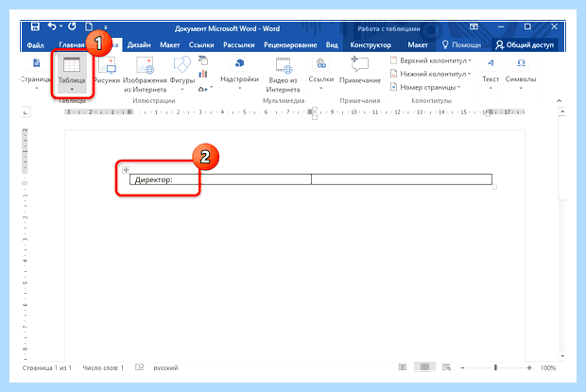
Task: Redo with the repeat arrow icon
Action: [x=72, y=26]
